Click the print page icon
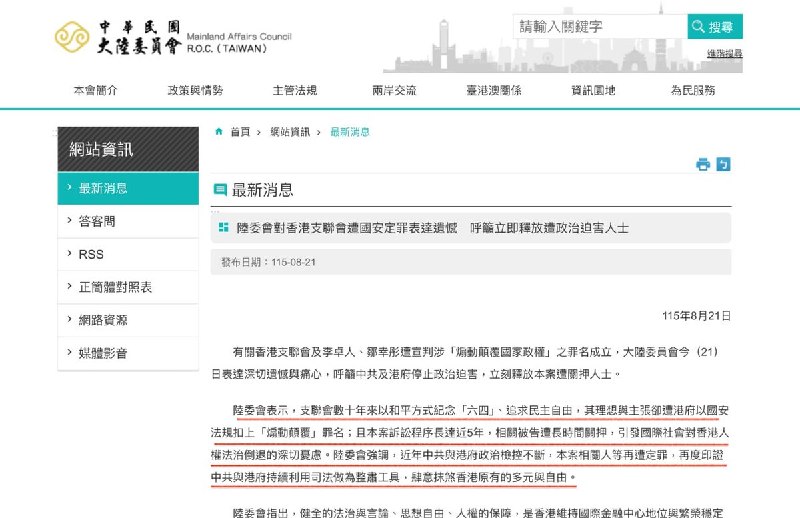The width and height of the screenshot is (800, 518). [x=703, y=164]
